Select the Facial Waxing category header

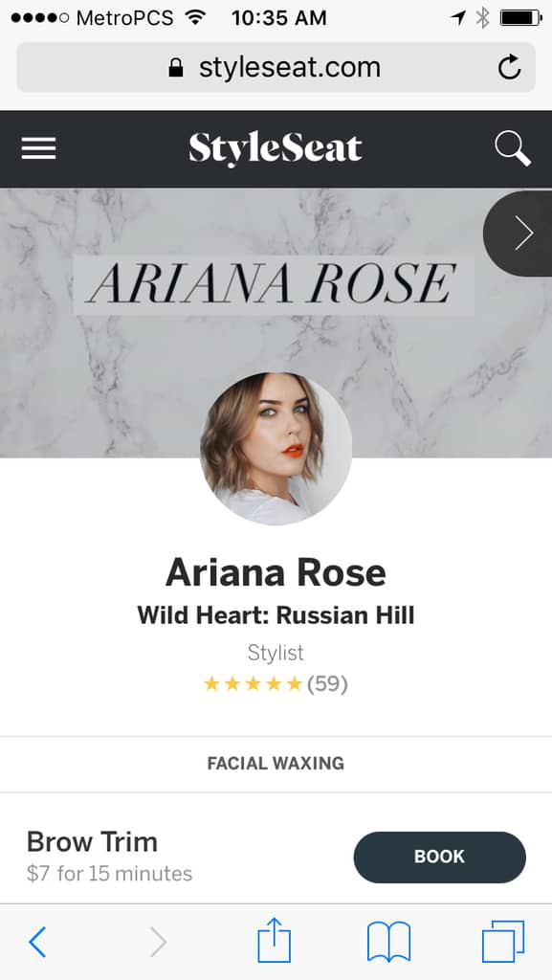(276, 764)
